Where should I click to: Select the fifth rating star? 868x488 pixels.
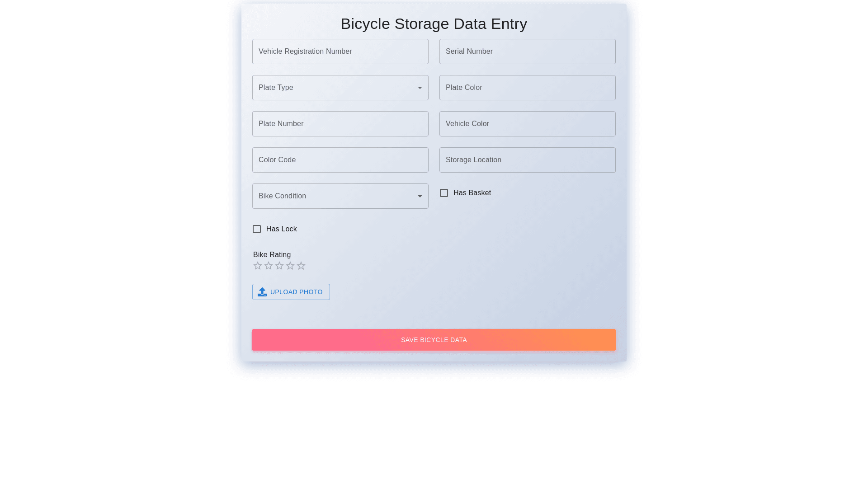point(301,266)
